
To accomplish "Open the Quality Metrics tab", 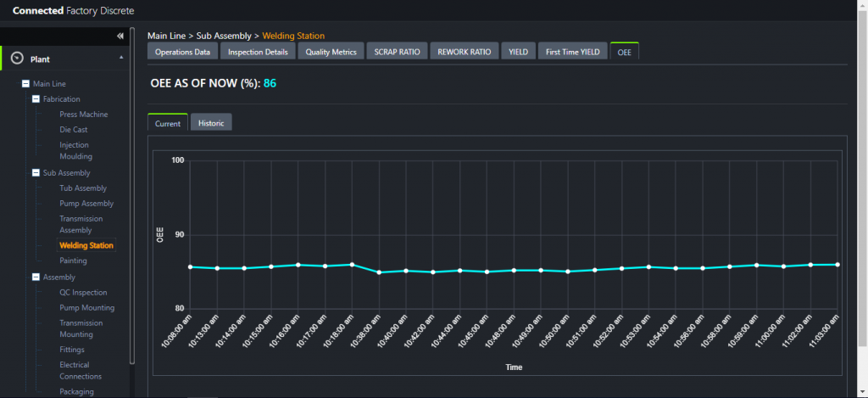I will click(331, 52).
